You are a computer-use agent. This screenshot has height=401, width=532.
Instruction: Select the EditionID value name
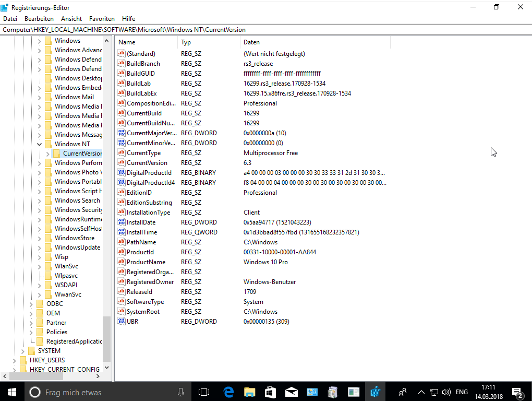click(x=139, y=193)
